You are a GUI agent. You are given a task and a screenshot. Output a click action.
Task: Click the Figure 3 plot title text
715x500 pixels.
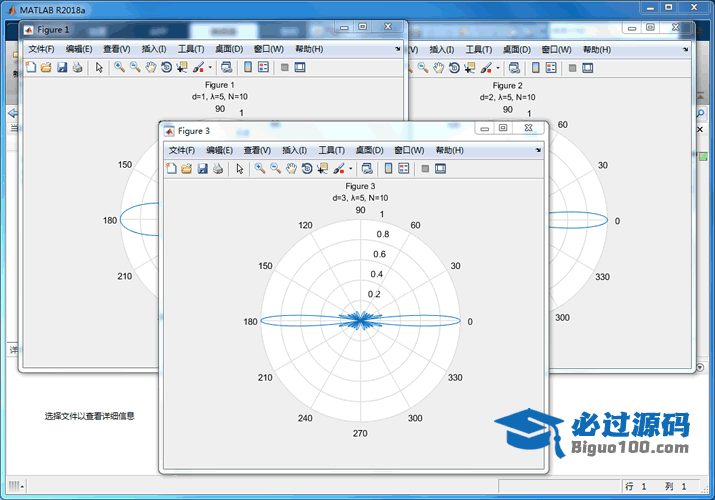[360, 186]
